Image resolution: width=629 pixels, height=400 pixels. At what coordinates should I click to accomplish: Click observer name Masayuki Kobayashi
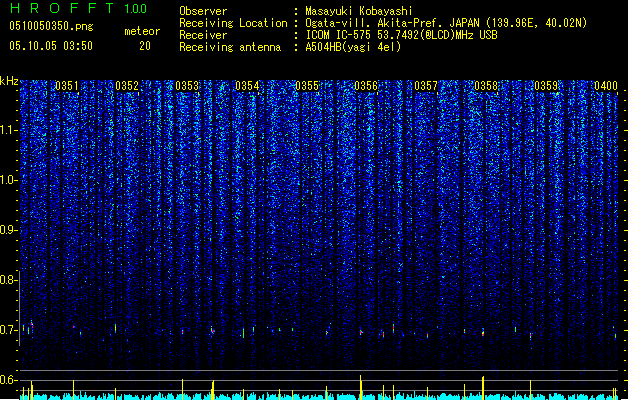click(x=359, y=11)
